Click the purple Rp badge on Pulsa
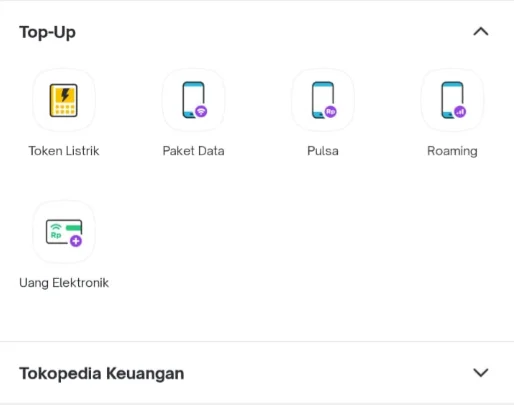This screenshot has width=514, height=405. tap(330, 111)
